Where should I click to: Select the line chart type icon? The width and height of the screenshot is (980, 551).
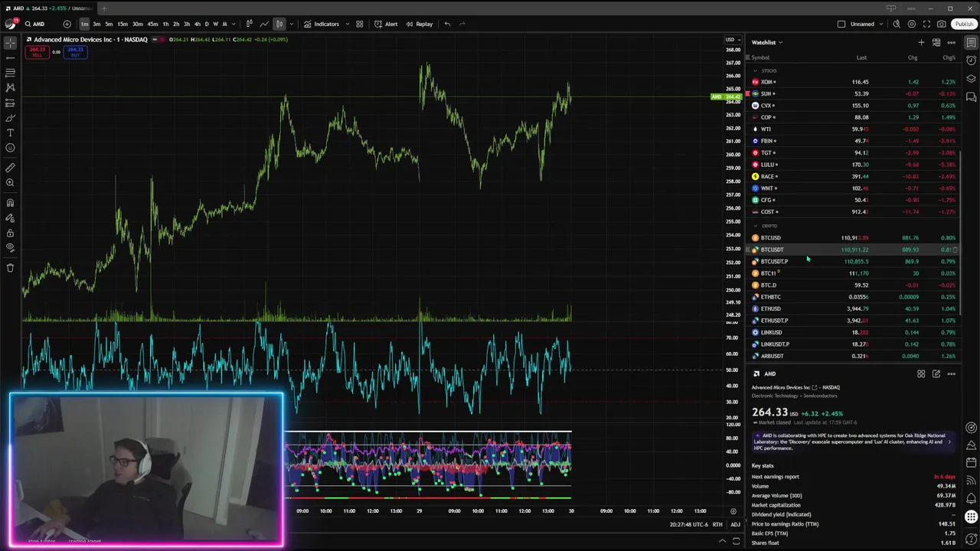coord(264,24)
